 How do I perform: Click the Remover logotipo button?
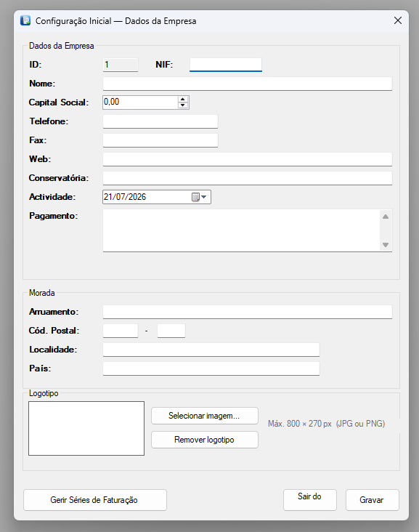[204, 440]
